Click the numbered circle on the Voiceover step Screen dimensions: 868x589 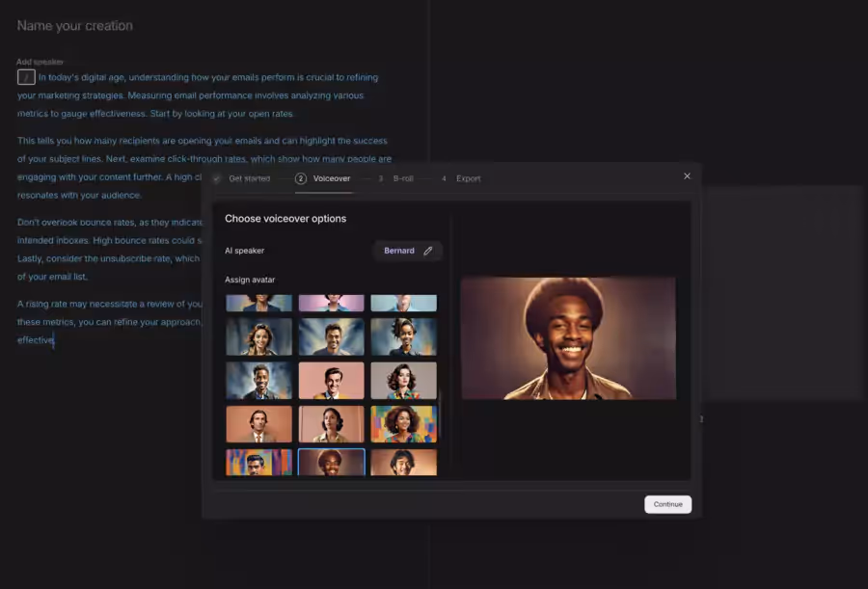click(x=302, y=178)
